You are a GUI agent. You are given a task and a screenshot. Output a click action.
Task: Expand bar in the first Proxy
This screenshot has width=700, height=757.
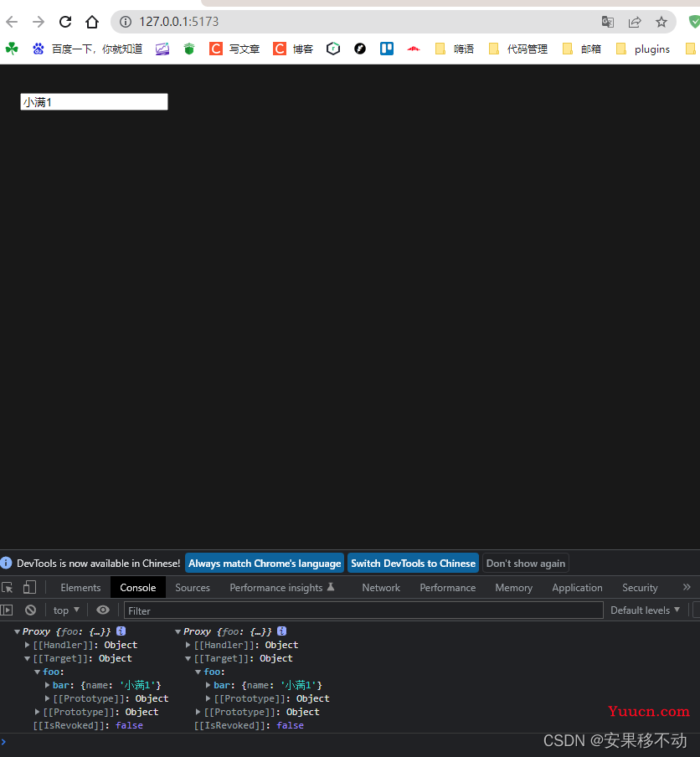(48, 685)
